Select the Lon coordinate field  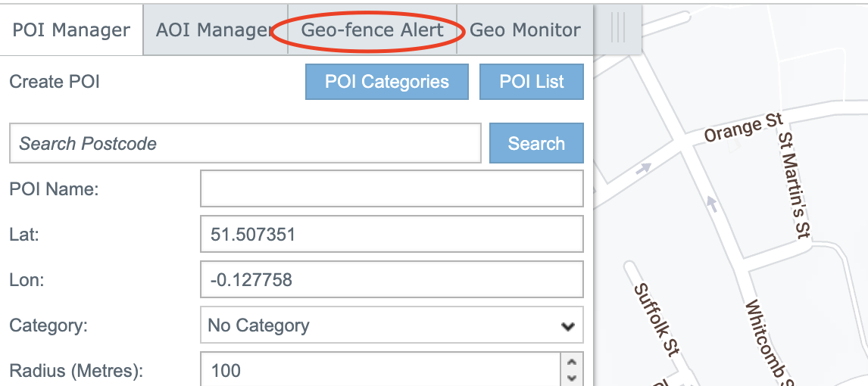coord(392,280)
